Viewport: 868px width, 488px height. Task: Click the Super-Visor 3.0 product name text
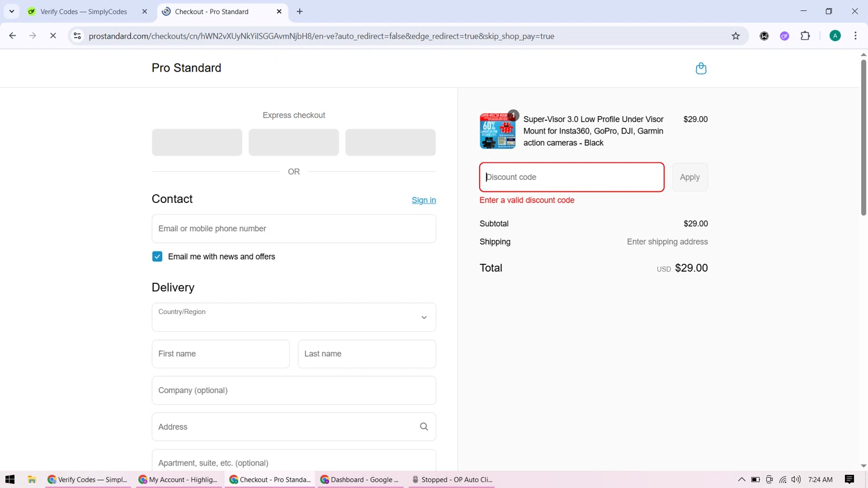(x=593, y=131)
